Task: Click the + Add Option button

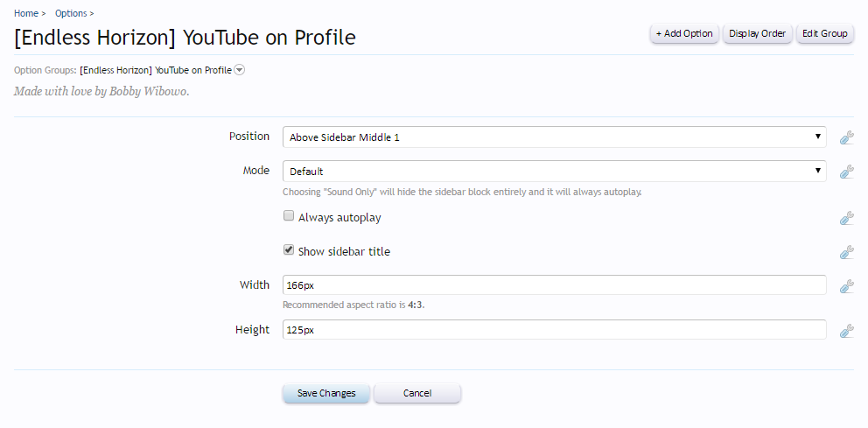Action: (x=684, y=33)
